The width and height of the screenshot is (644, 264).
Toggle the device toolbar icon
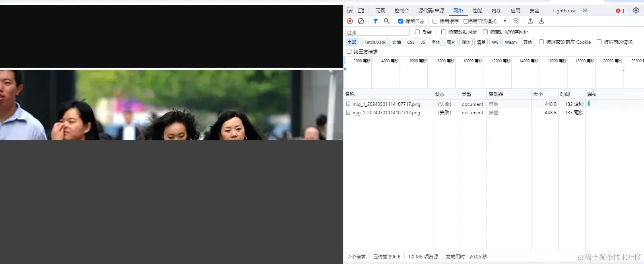361,10
